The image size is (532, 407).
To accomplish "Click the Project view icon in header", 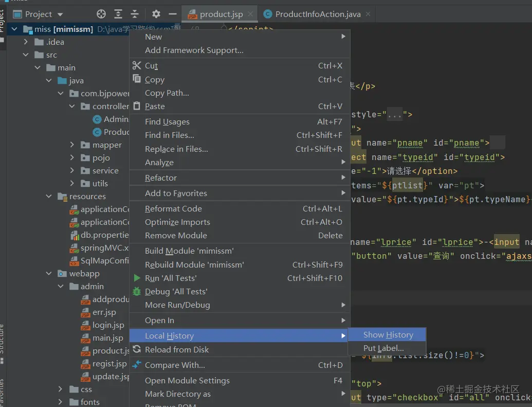I will tap(17, 14).
